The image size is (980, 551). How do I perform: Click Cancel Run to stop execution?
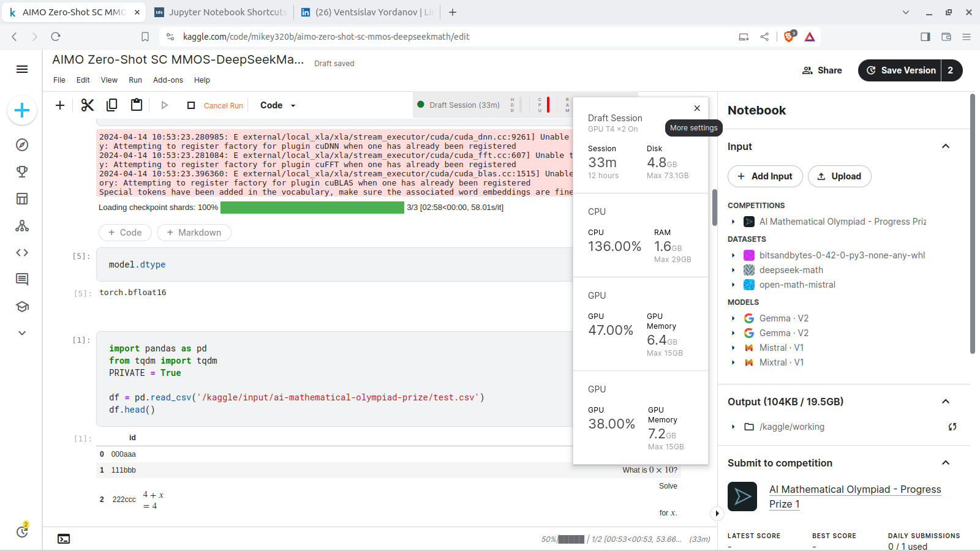coord(223,106)
